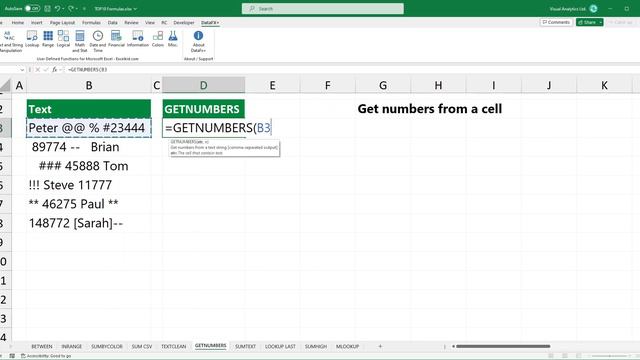The width and height of the screenshot is (640, 360).
Task: Open the Misc. flask icon menu
Action: click(x=173, y=39)
